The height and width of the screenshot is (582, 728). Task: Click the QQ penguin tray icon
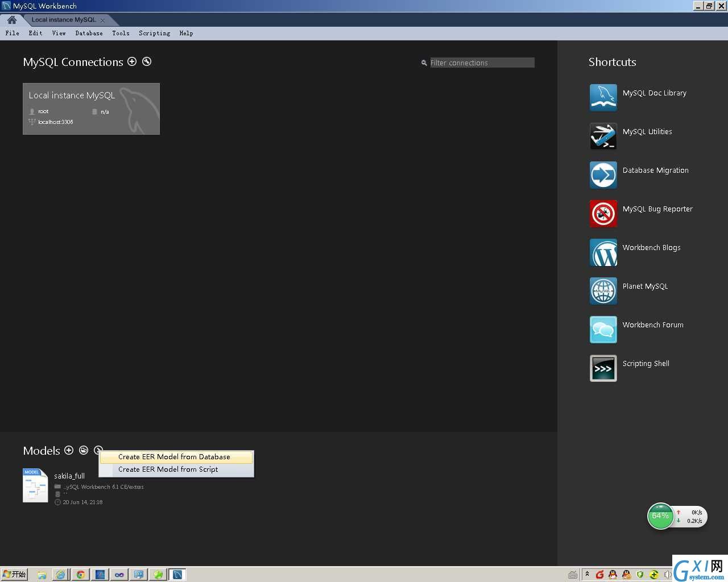613,575
